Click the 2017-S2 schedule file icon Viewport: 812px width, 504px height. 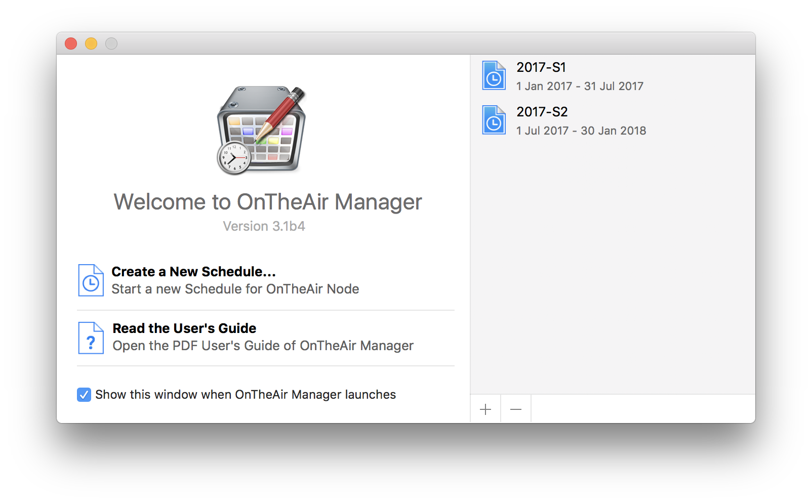click(494, 120)
